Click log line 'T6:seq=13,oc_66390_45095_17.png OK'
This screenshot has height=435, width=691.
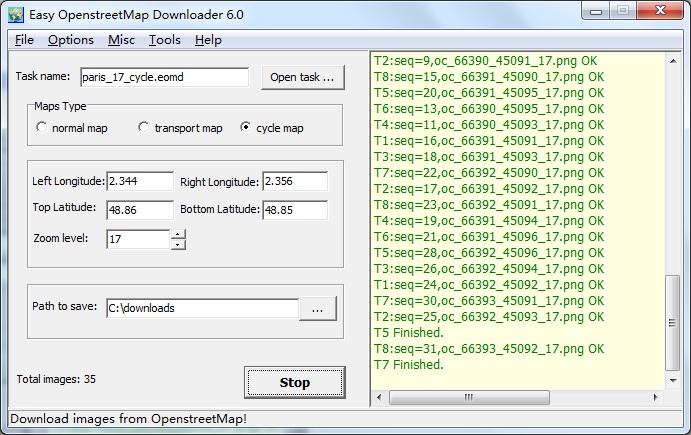pos(489,109)
